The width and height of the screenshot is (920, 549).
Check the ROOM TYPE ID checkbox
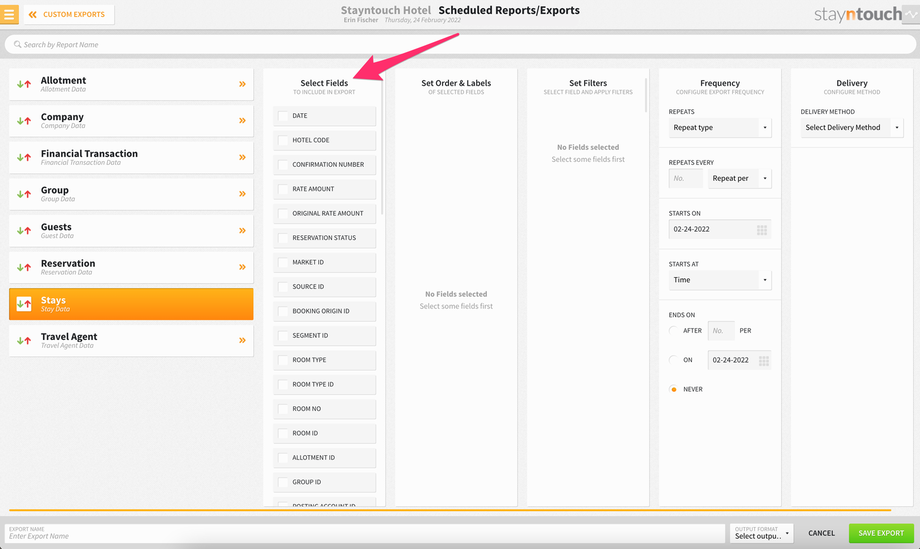click(x=283, y=385)
